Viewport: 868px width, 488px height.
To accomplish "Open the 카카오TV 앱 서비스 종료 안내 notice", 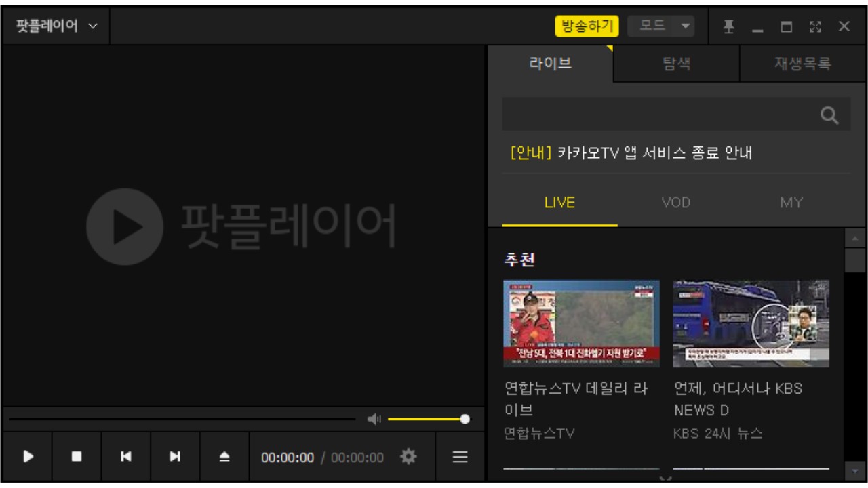I will [x=631, y=152].
